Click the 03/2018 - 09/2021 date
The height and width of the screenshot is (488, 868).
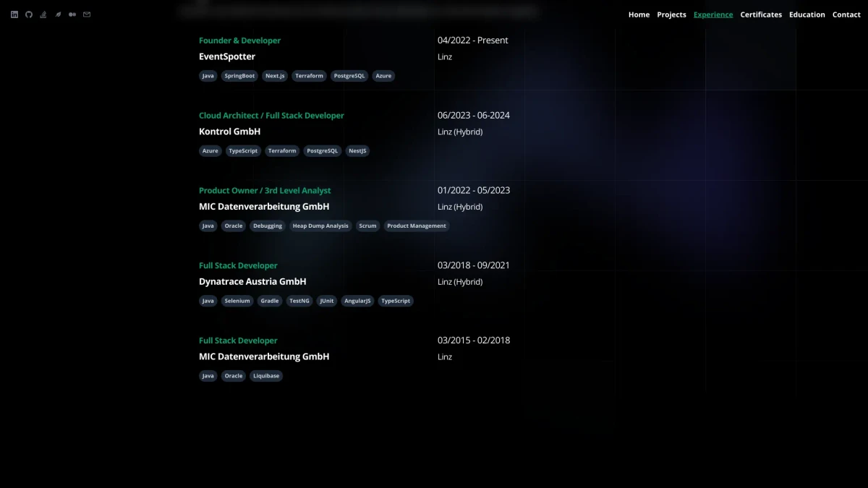coord(474,265)
